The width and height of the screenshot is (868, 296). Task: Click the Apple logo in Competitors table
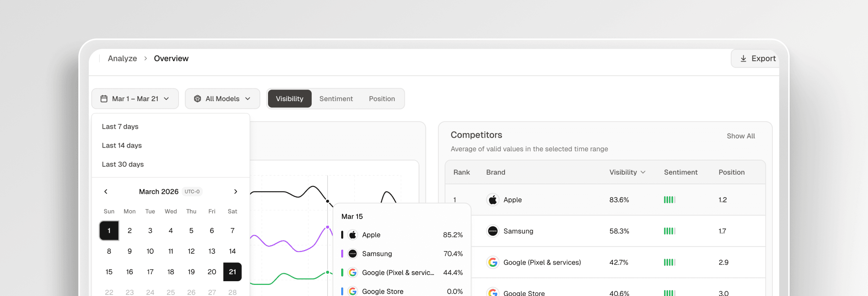click(492, 200)
